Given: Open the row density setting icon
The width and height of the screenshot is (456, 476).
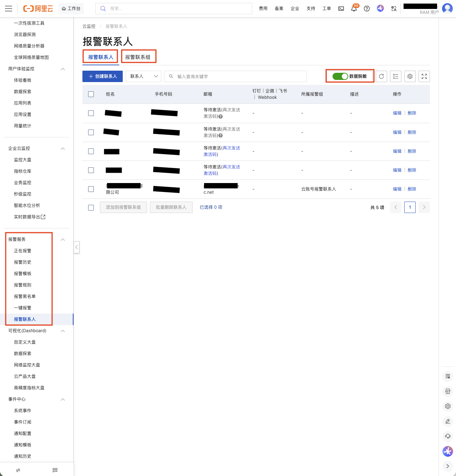Looking at the screenshot, I should pos(396,76).
